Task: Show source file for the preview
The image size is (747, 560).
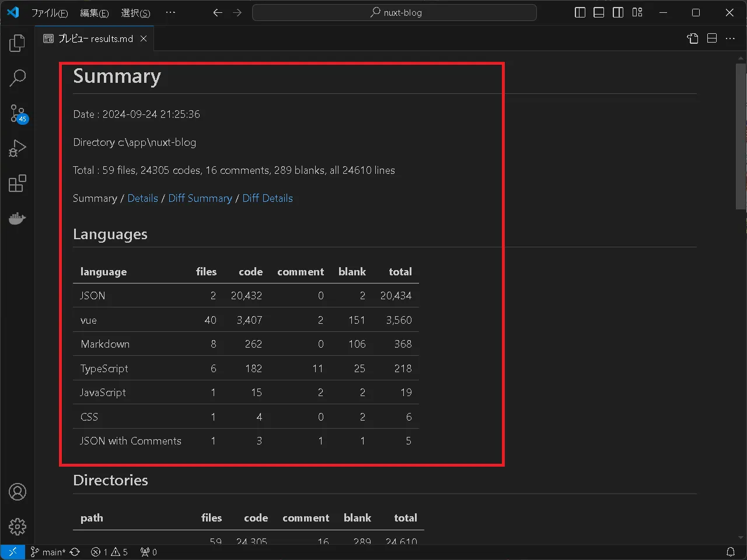Action: (693, 38)
